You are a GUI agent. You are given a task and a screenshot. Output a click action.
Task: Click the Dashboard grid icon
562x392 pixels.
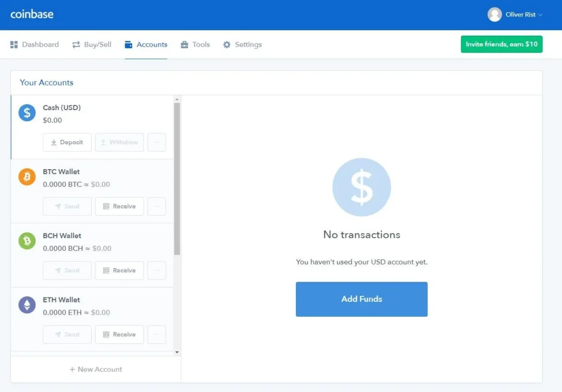[x=14, y=44]
